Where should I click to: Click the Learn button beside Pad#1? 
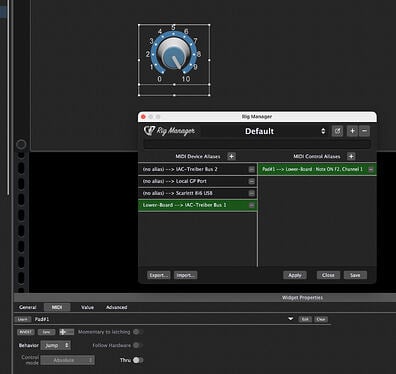[23, 319]
